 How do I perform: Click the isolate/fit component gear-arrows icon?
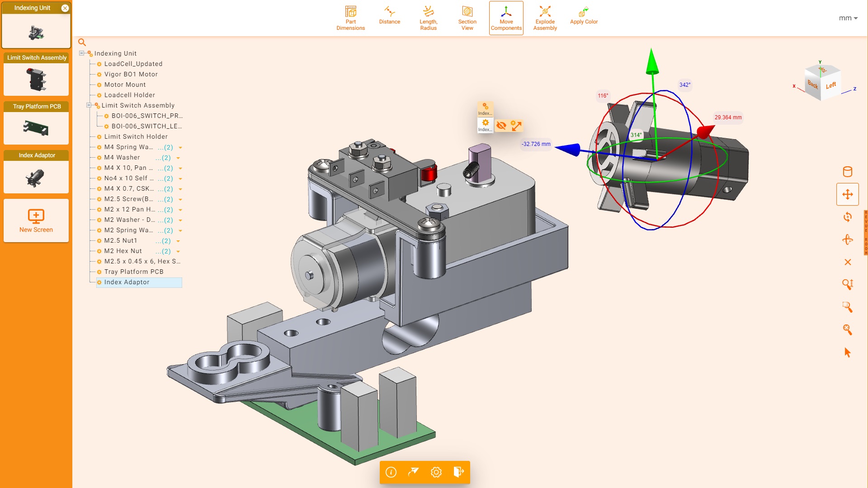(516, 126)
